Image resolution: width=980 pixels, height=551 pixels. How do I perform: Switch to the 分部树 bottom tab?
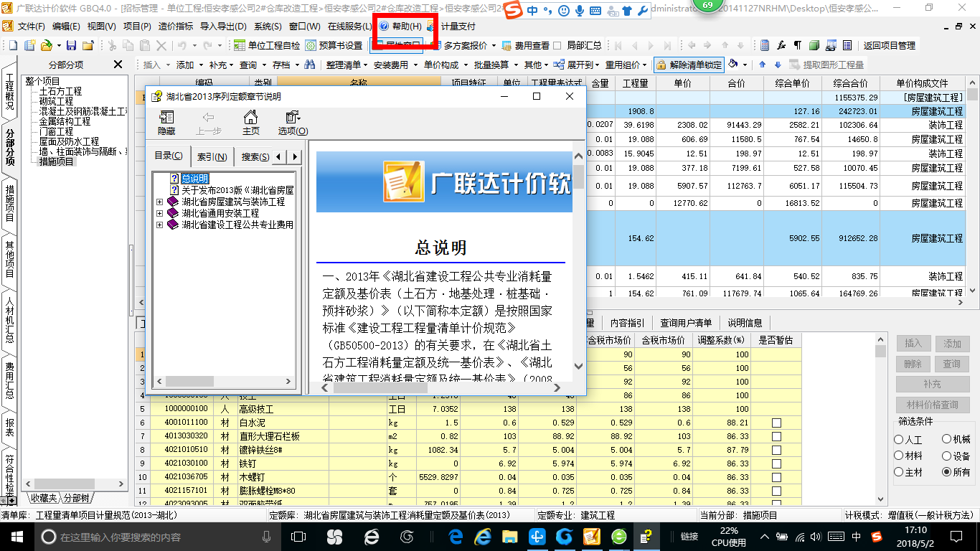click(x=76, y=498)
